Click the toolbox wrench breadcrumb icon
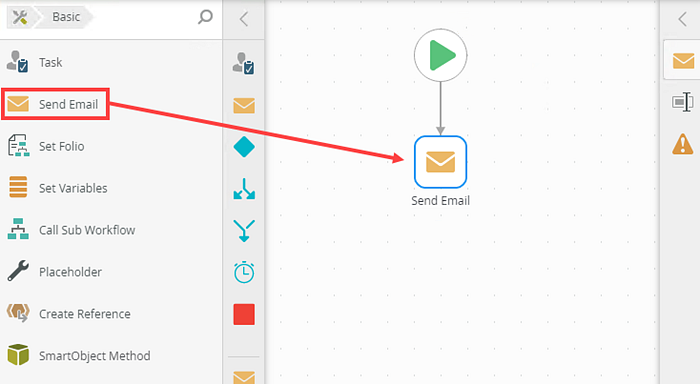This screenshot has width=700, height=384. 20,17
